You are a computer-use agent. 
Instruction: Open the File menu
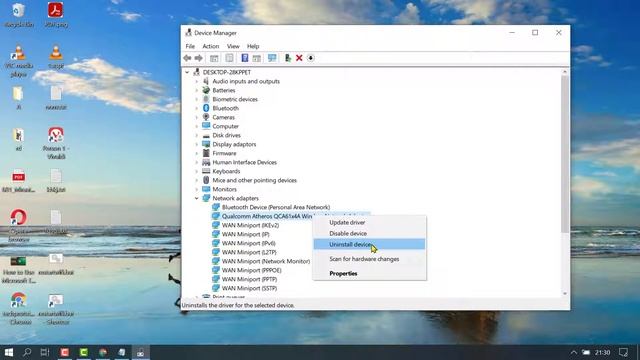190,46
